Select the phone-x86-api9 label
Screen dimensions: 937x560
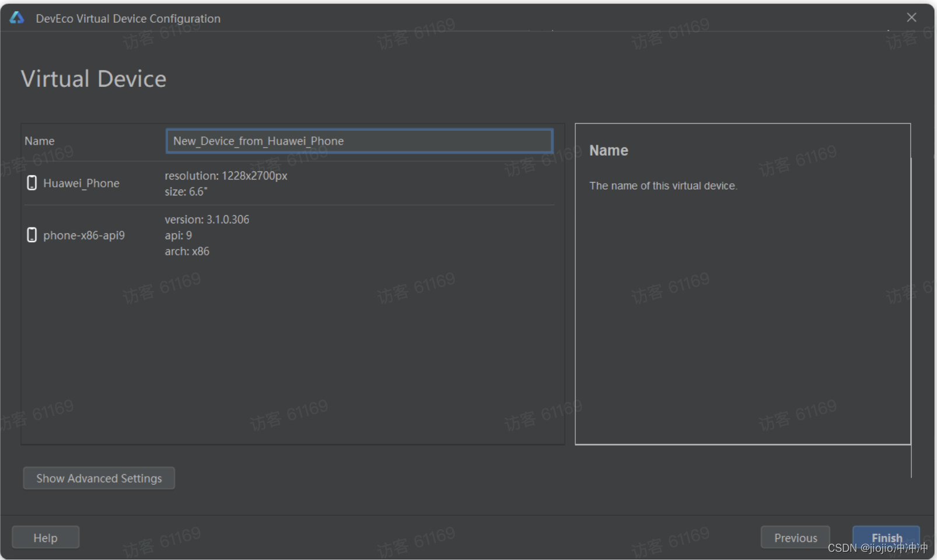[84, 236]
